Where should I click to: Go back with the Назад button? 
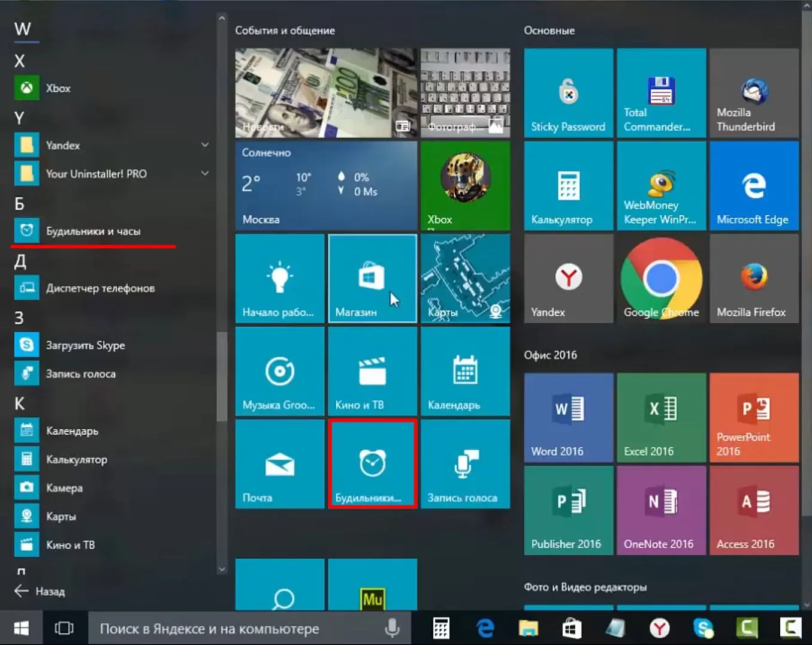(40, 591)
